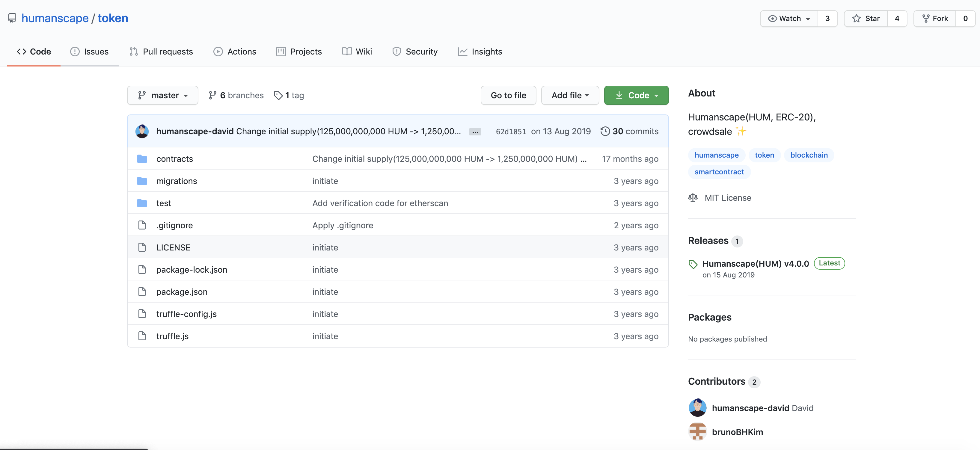The width and height of the screenshot is (980, 450).
Task: Open the contracts folder
Action: [x=175, y=158]
